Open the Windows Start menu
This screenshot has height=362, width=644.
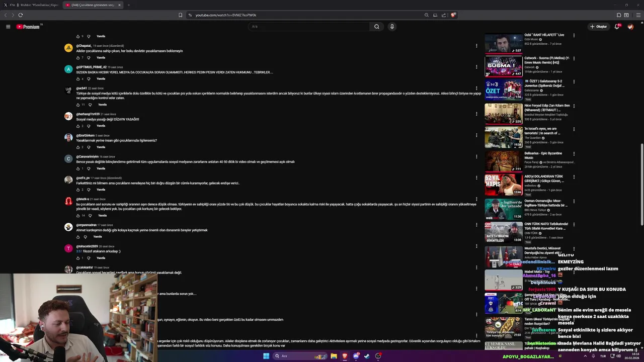[x=266, y=356]
